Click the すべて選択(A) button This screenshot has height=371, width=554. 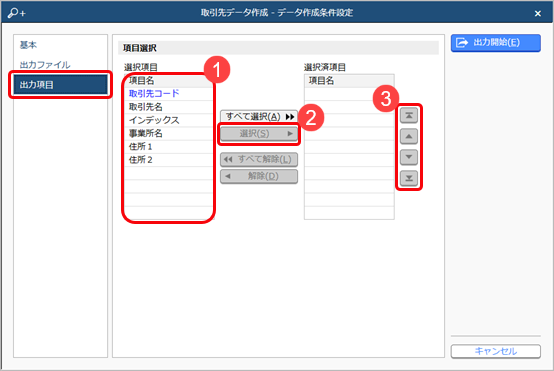(x=259, y=117)
